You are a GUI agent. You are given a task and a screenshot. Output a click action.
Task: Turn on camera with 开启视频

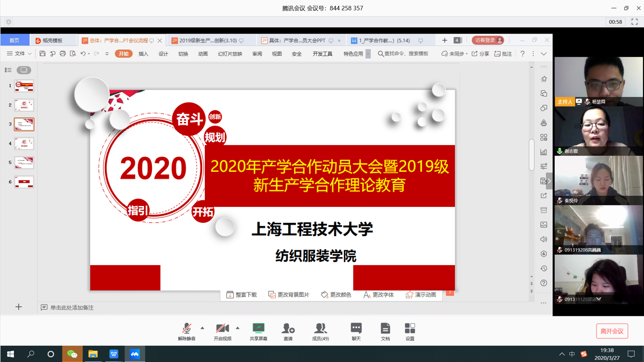click(x=222, y=331)
